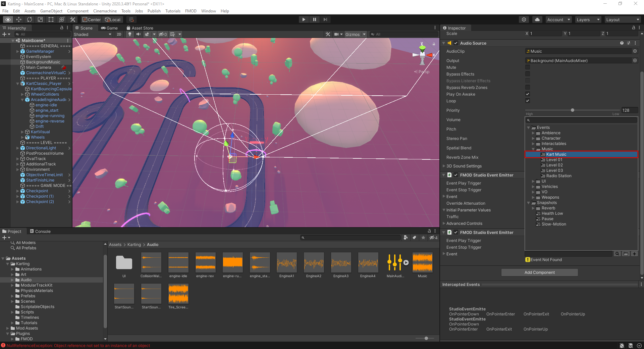This screenshot has height=349, width=644.
Task: Click the Unity cloud services icon
Action: pyautogui.click(x=537, y=19)
